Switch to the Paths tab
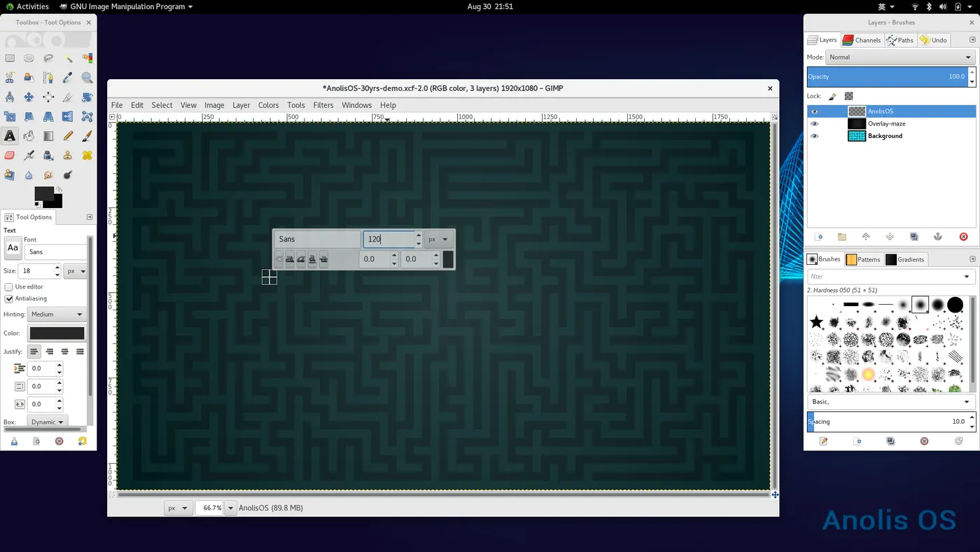The height and width of the screenshot is (552, 980). pyautogui.click(x=900, y=40)
